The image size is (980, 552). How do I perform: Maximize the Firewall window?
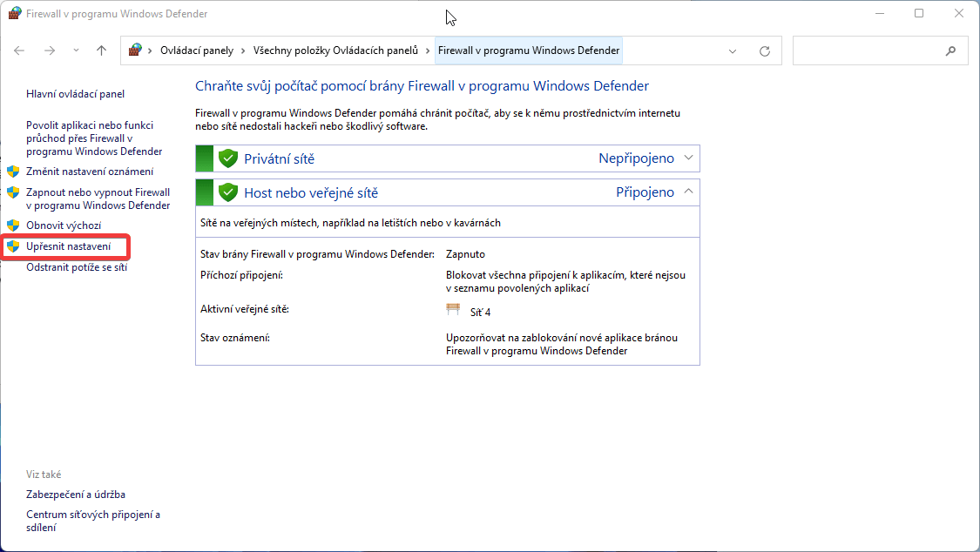point(919,13)
